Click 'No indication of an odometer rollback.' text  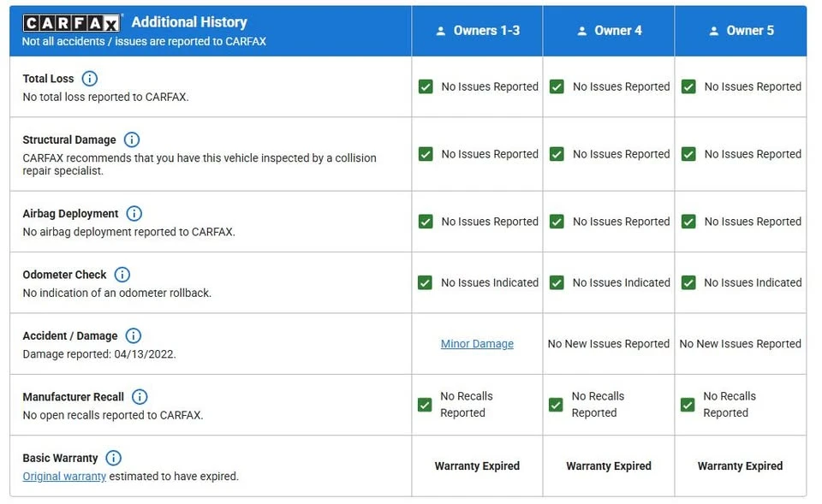click(x=117, y=293)
